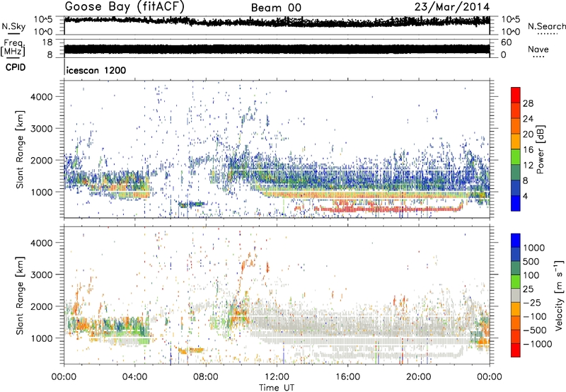
Task: Click the "18" frequency axis tick
Action: (x=47, y=42)
